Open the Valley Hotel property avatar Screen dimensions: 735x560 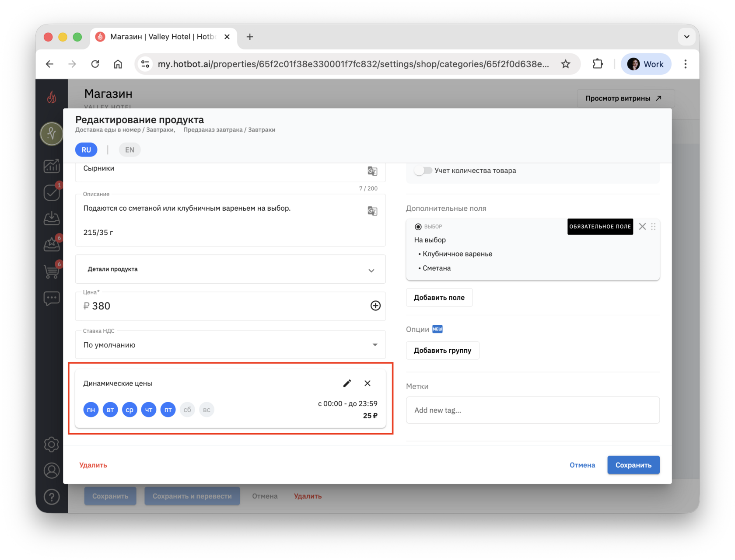(x=52, y=134)
